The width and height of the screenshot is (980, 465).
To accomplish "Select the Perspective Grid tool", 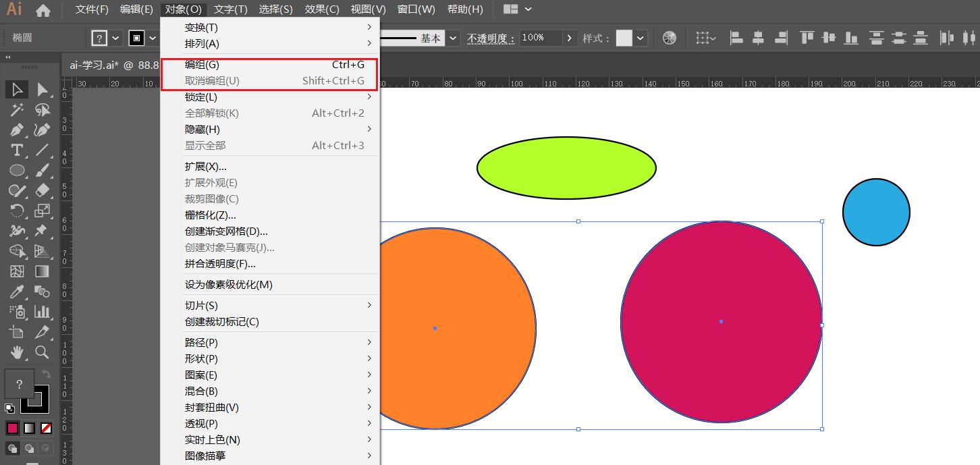I will [x=43, y=251].
